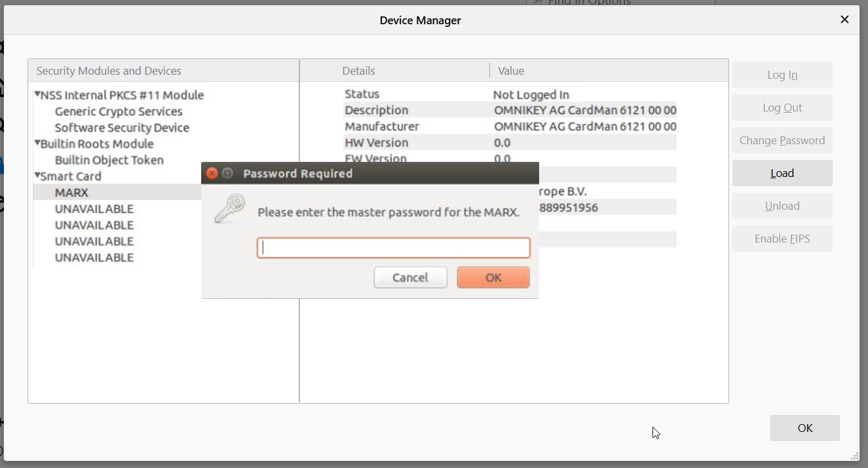Collapse the Builtin Roots Module tree node

point(37,143)
